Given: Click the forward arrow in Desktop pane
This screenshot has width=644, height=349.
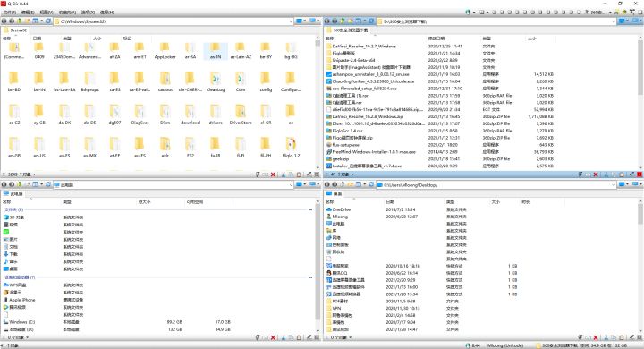Looking at the screenshot, I should pos(335,184).
